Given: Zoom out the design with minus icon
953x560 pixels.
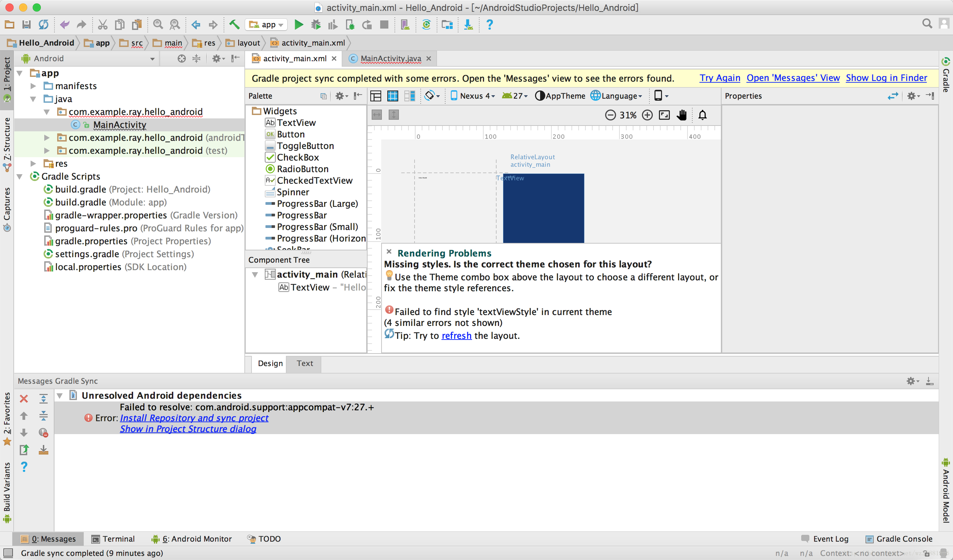Looking at the screenshot, I should pyautogui.click(x=610, y=115).
